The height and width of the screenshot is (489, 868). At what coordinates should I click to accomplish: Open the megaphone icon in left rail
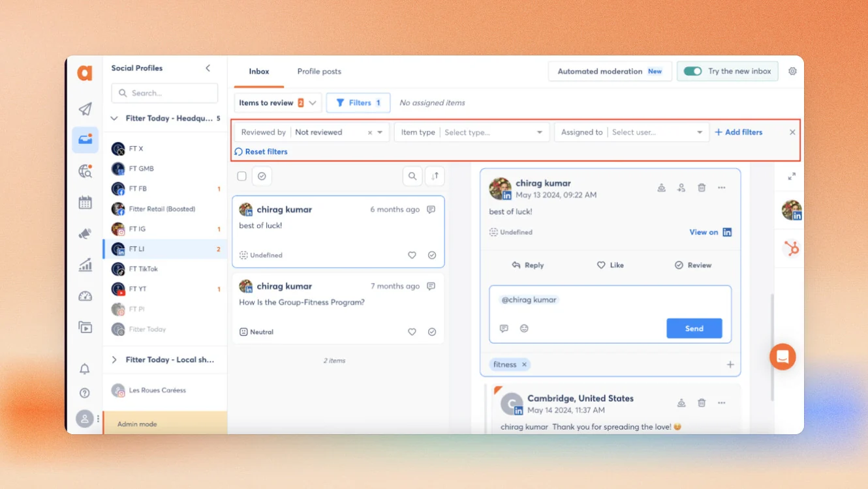pyautogui.click(x=85, y=233)
